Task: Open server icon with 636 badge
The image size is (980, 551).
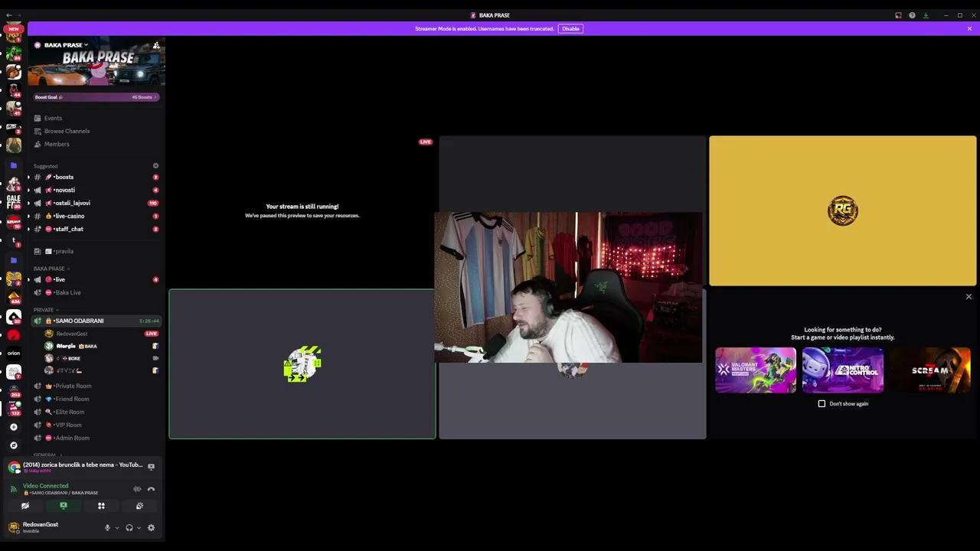Action: pyautogui.click(x=14, y=297)
